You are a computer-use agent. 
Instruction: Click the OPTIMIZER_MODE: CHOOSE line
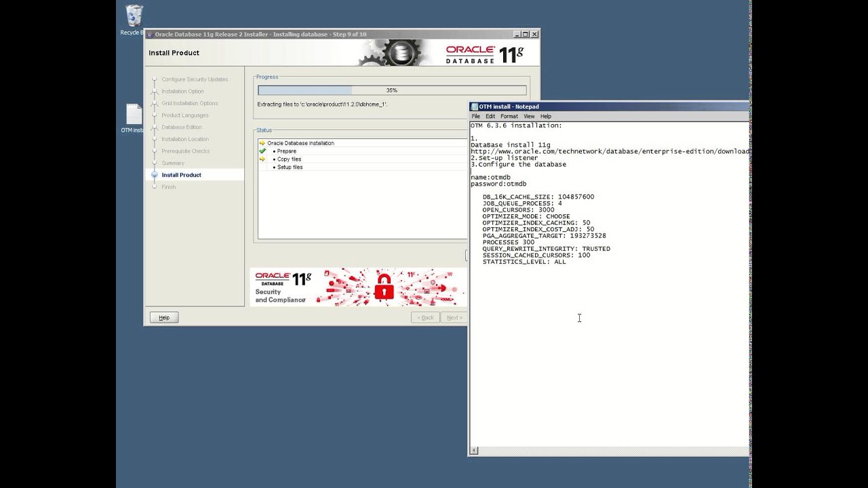[526, 216]
